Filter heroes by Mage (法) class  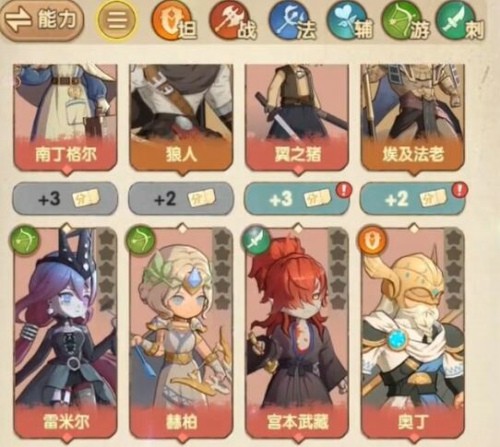[291, 21]
